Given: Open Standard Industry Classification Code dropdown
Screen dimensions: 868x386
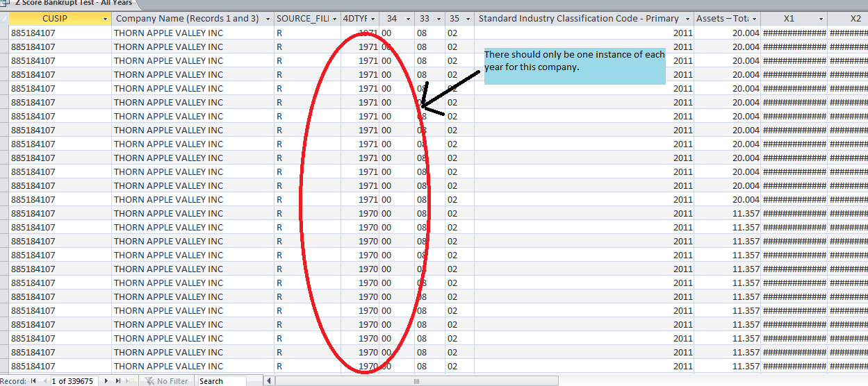Looking at the screenshot, I should click(687, 19).
